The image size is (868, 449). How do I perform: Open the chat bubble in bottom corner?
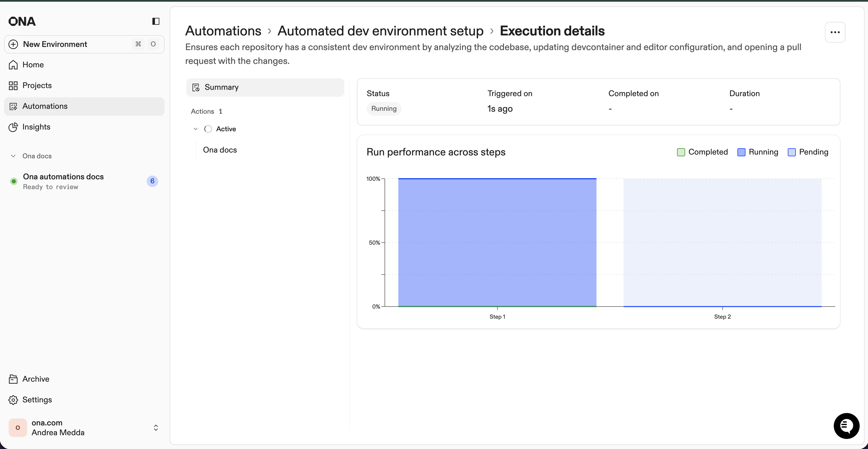846,426
